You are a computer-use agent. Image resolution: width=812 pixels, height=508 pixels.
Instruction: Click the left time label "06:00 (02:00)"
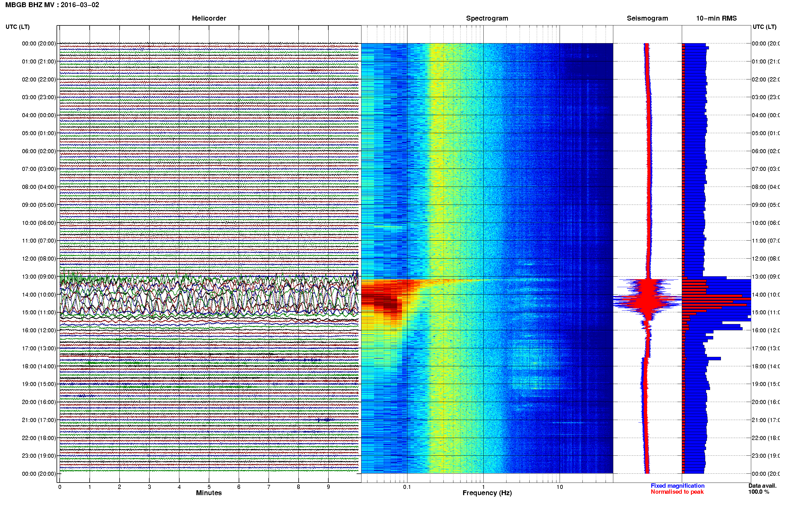(39, 151)
